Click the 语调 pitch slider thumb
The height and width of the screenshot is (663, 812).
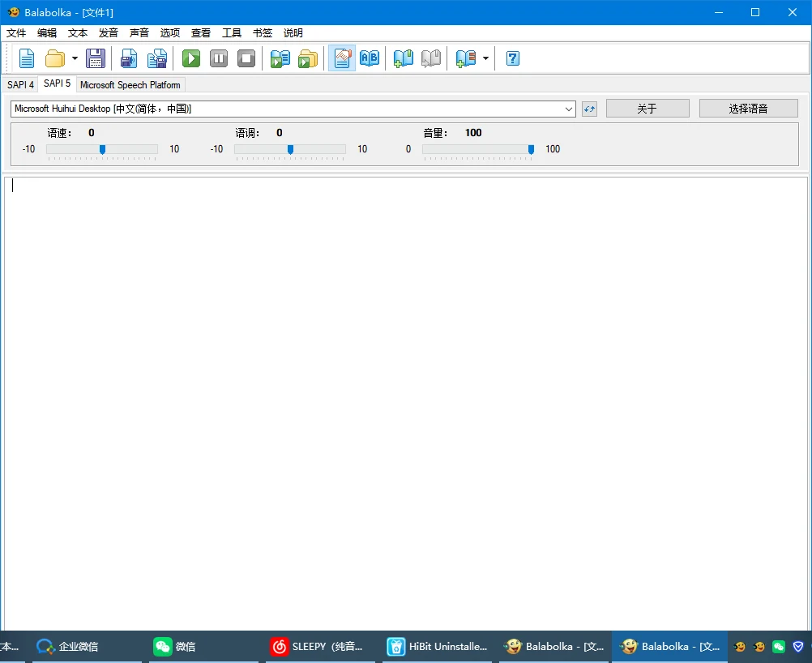[x=290, y=150]
